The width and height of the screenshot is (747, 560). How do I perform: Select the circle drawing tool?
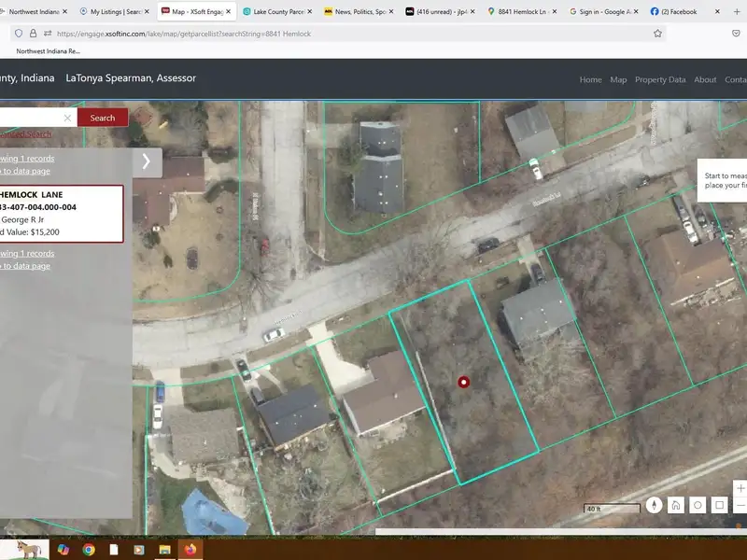coord(698,505)
